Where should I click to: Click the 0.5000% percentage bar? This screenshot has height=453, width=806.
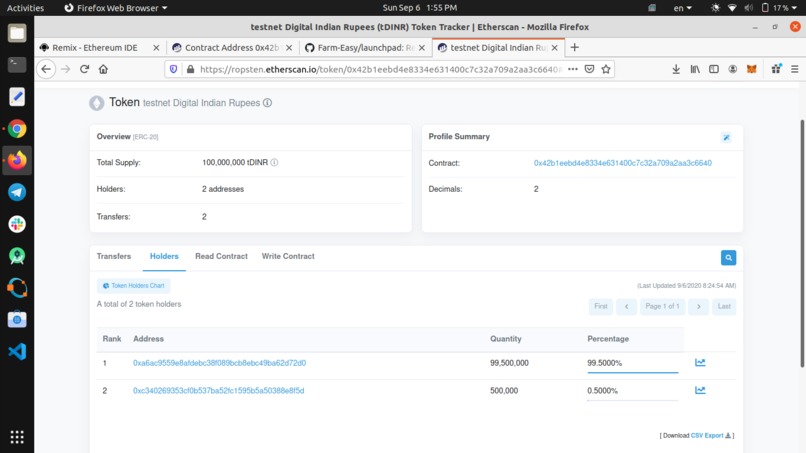tap(633, 399)
